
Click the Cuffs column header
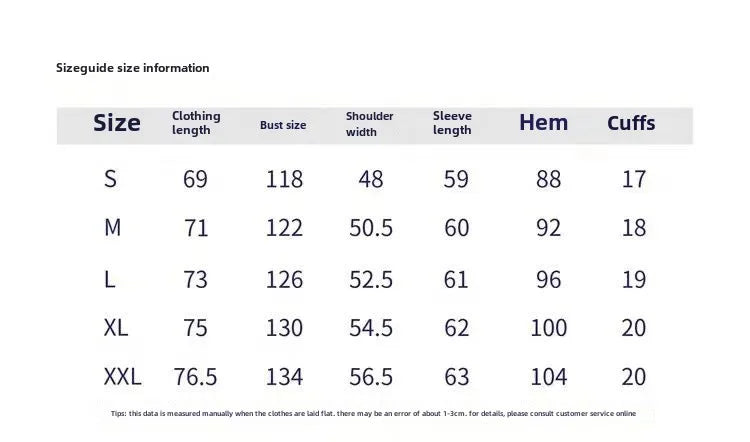(631, 123)
